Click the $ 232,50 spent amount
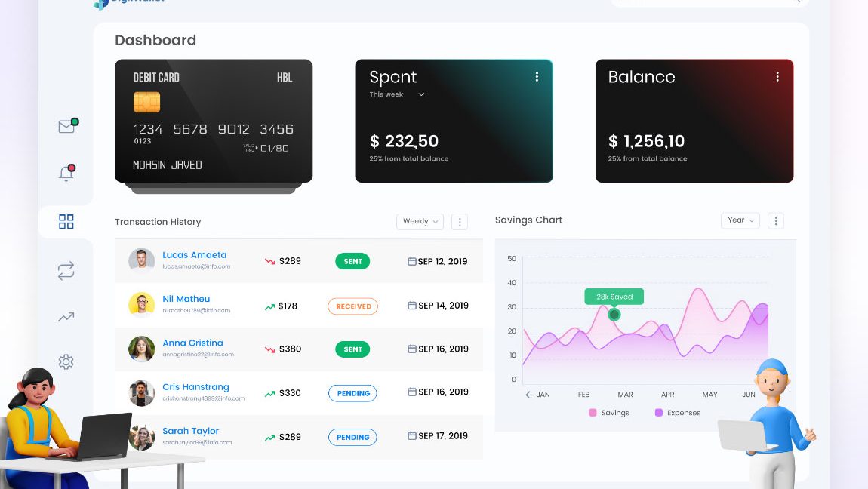The height and width of the screenshot is (489, 868). [404, 142]
